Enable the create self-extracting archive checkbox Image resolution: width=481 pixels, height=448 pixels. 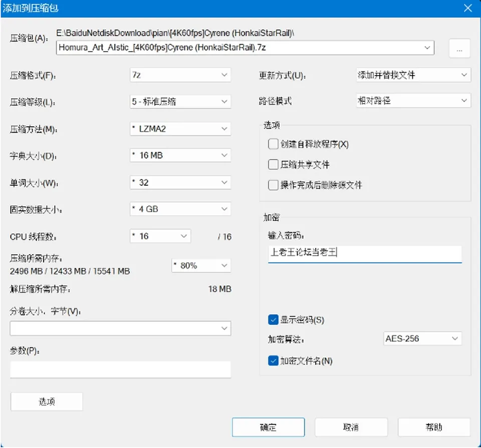click(x=273, y=144)
